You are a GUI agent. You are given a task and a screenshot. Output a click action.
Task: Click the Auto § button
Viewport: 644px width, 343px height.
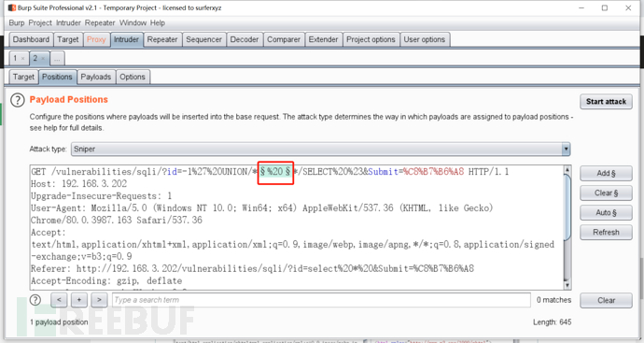click(606, 213)
